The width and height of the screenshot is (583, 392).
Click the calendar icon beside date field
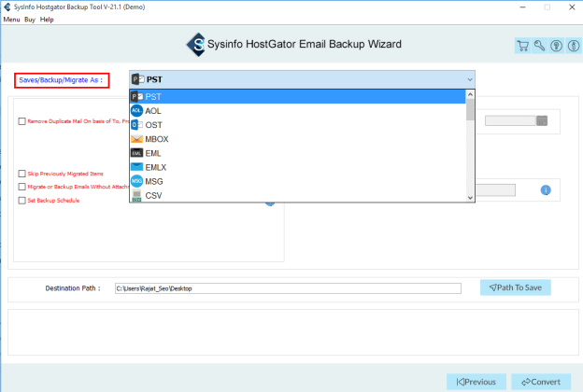pyautogui.click(x=542, y=120)
